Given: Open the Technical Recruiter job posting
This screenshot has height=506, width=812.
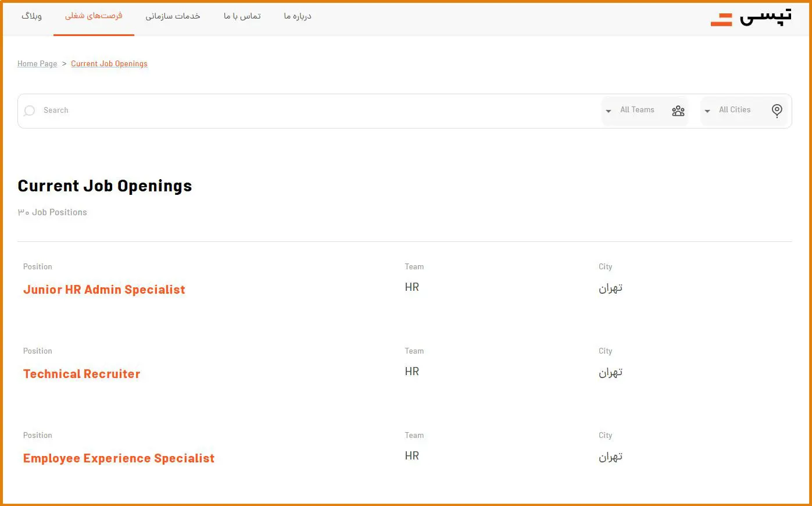Looking at the screenshot, I should (x=81, y=374).
